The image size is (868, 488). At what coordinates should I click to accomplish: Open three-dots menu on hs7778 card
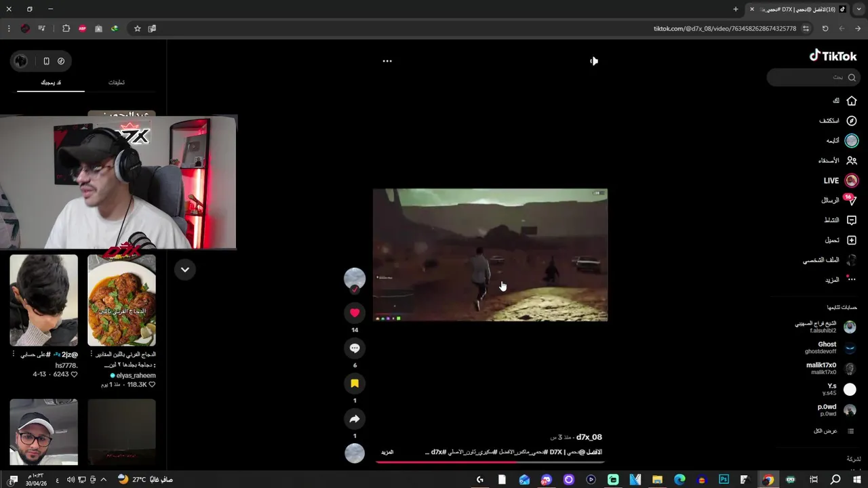coord(13,354)
